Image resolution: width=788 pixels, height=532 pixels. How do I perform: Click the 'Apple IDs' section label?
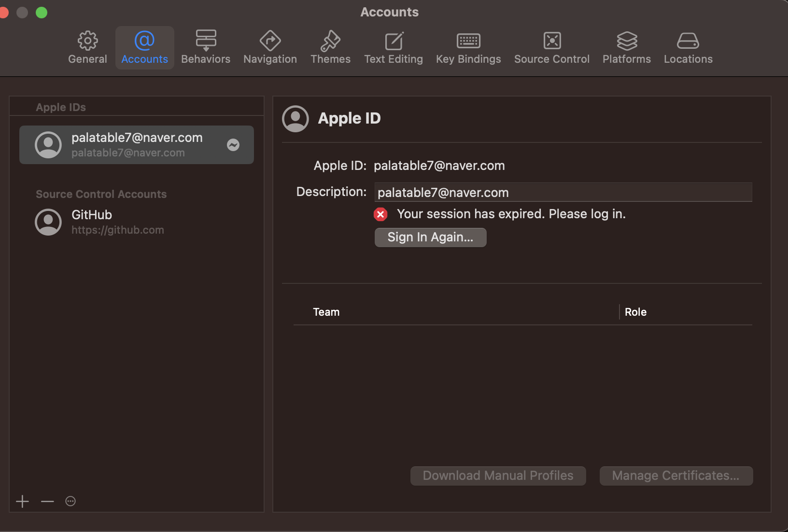61,107
